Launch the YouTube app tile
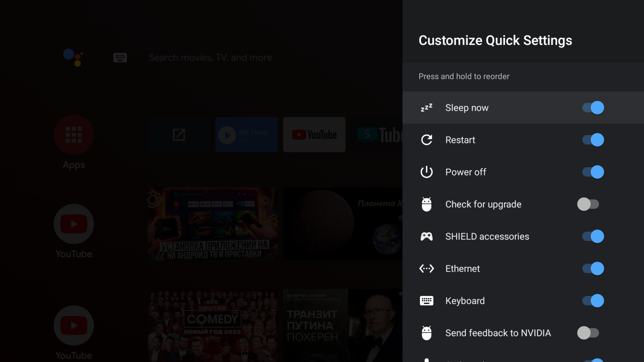Viewport: 644px width, 362px height. point(314,135)
